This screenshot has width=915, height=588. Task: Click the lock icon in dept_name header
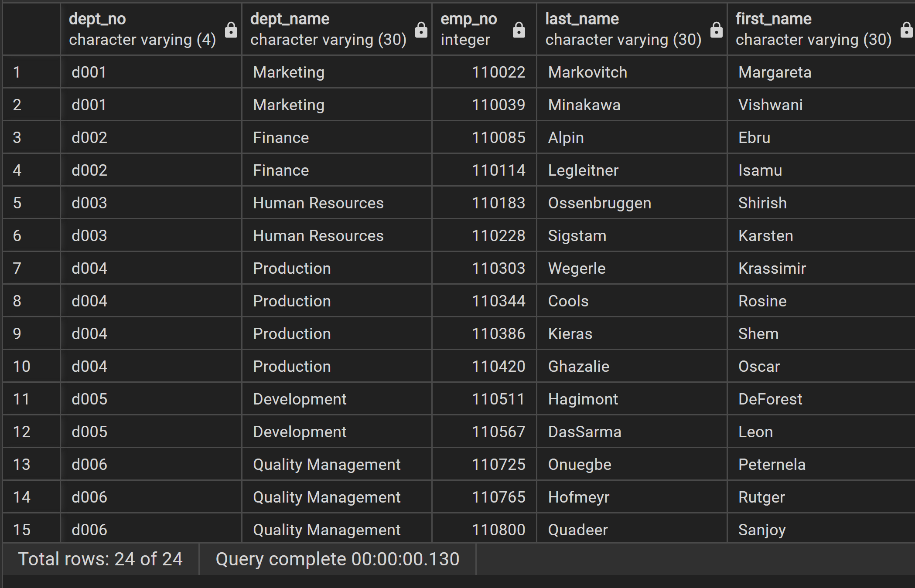(421, 30)
